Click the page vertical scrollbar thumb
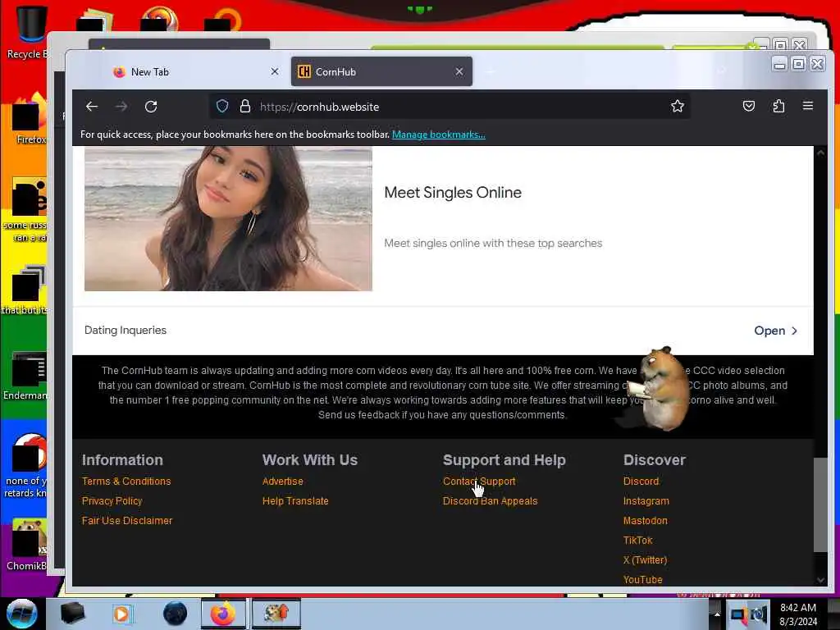 [x=820, y=505]
